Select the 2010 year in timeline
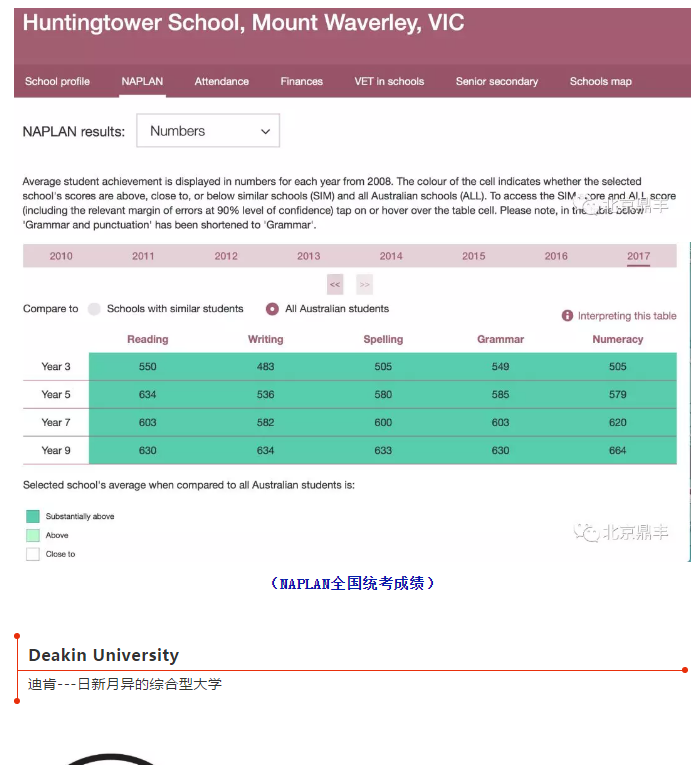Image resolution: width=700 pixels, height=765 pixels. [61, 256]
